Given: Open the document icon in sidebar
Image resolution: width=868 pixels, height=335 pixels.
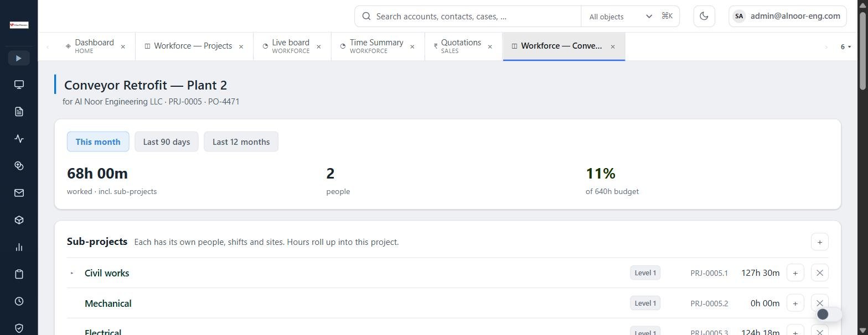Looking at the screenshot, I should tap(19, 112).
